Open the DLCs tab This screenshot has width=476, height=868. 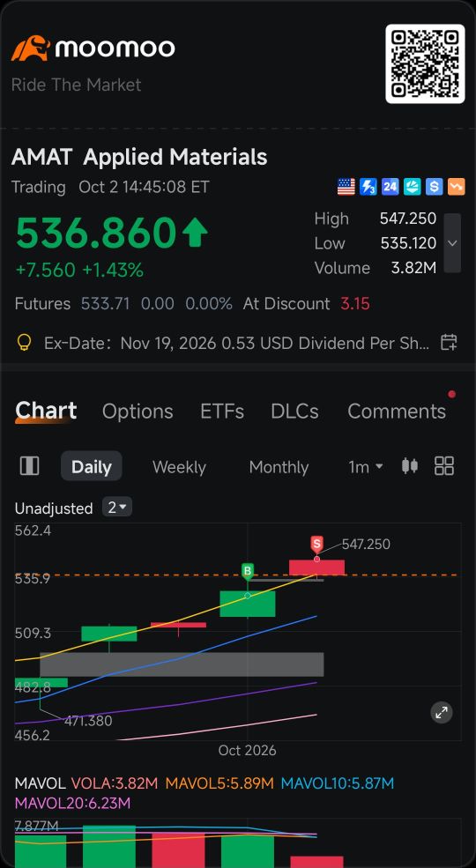coord(294,412)
